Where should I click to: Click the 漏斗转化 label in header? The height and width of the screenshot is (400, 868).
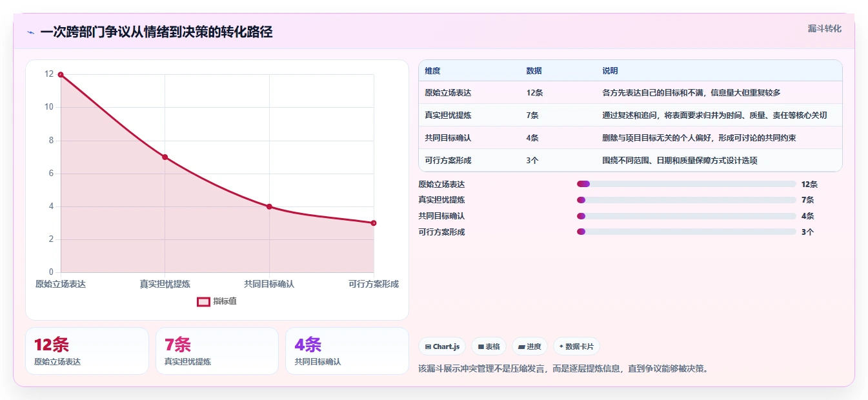coord(824,28)
